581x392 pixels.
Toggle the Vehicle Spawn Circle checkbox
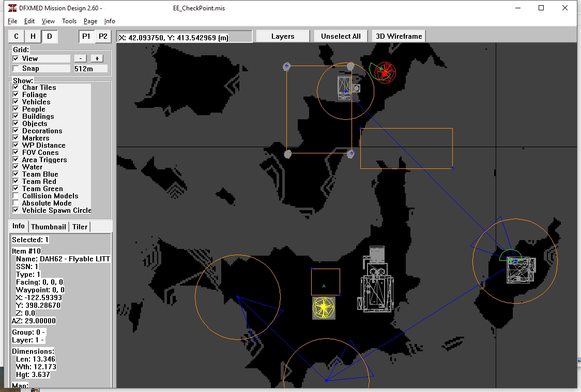(16, 210)
